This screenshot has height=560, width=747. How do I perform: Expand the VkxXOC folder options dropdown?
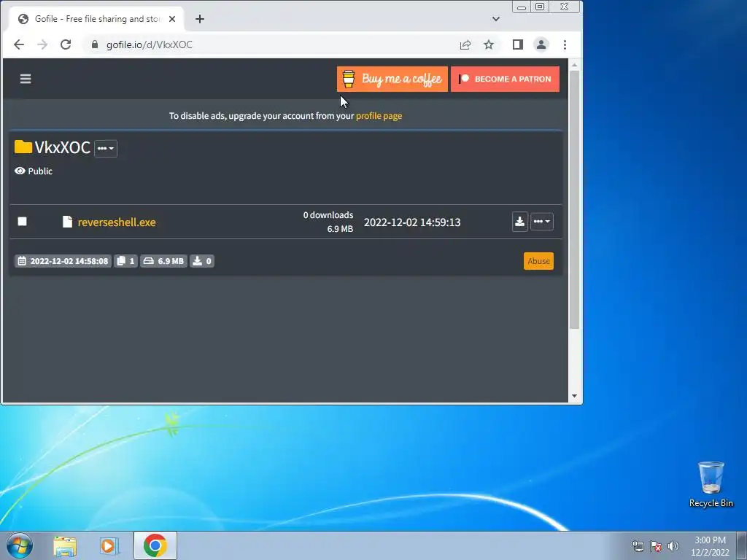pyautogui.click(x=106, y=148)
